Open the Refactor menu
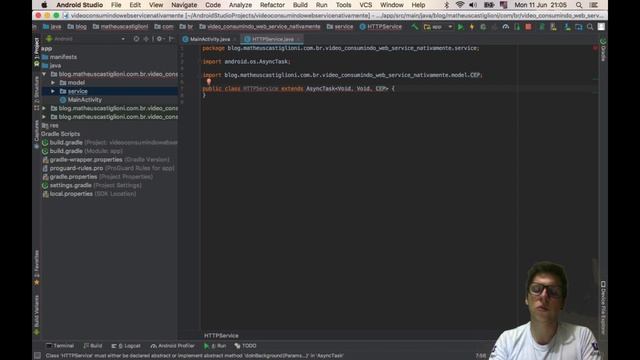This screenshot has width=640, height=360. pyautogui.click(x=272, y=5)
